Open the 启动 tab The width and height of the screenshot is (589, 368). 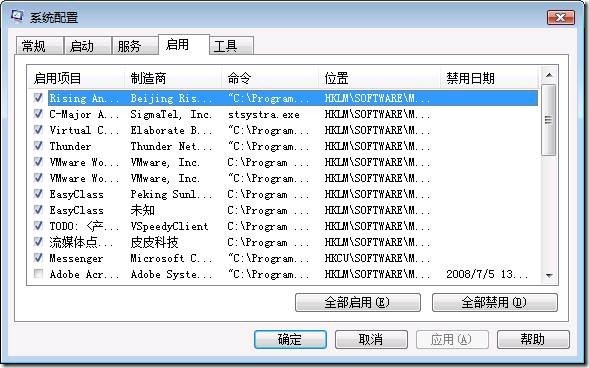[x=87, y=46]
